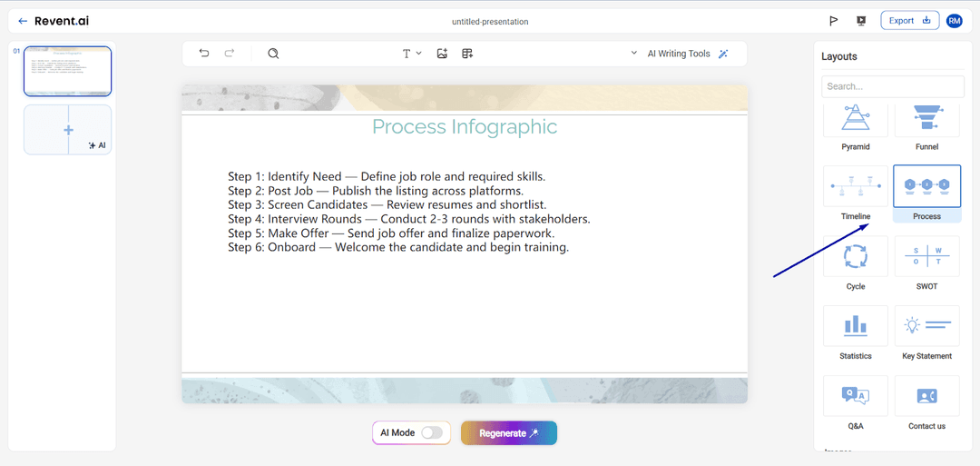Click the Step 4: Interview Rounds line
This screenshot has width=980, height=466.
[x=409, y=219]
